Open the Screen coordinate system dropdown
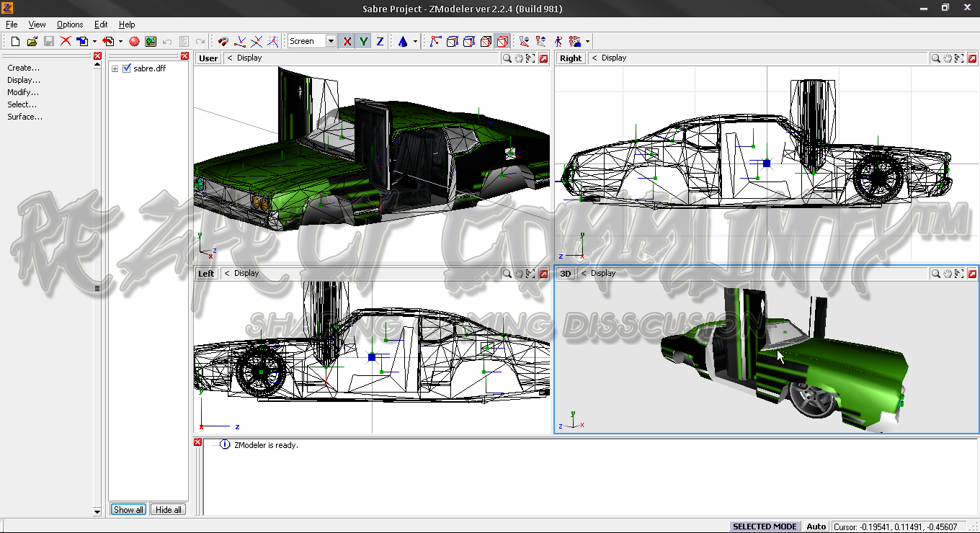This screenshot has height=533, width=980. (x=330, y=41)
